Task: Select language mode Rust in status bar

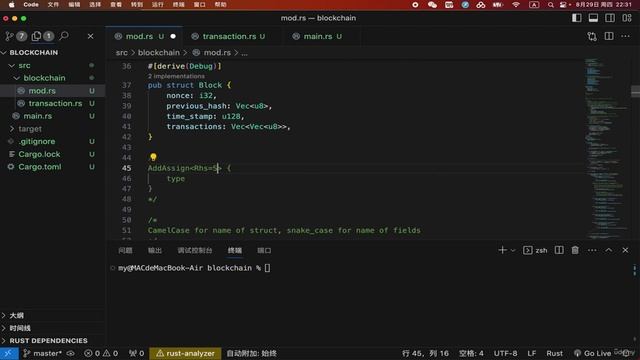Action: coord(554,353)
